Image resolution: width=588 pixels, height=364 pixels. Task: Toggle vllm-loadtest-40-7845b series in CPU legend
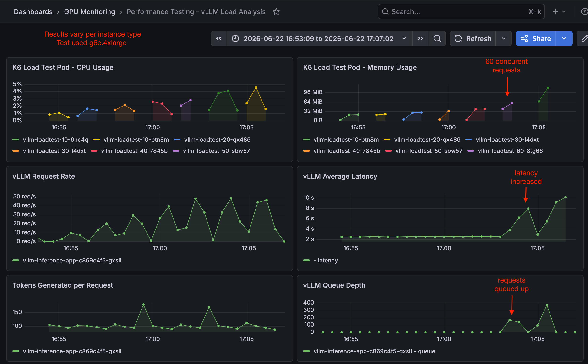coord(134,151)
